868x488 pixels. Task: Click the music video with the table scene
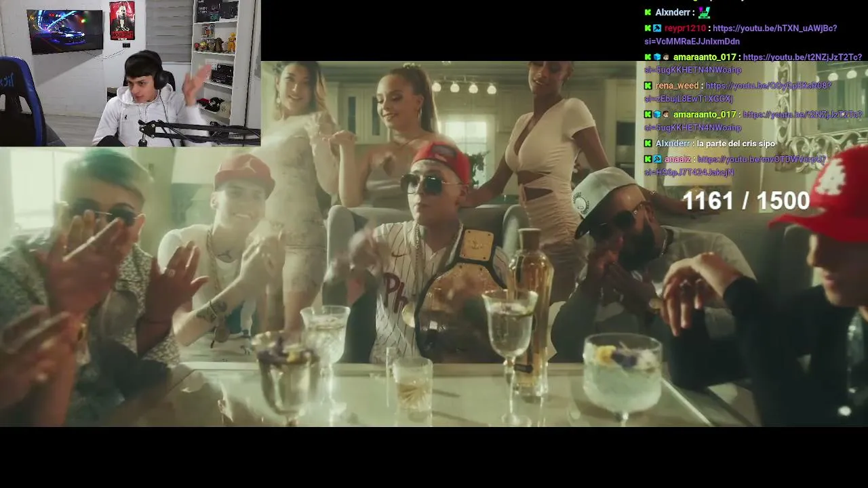tap(434, 244)
